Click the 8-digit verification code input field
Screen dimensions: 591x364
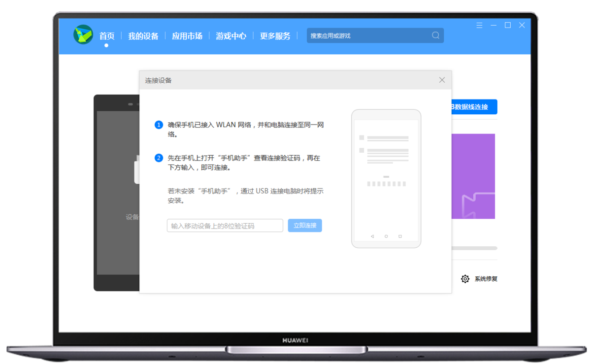pos(224,225)
